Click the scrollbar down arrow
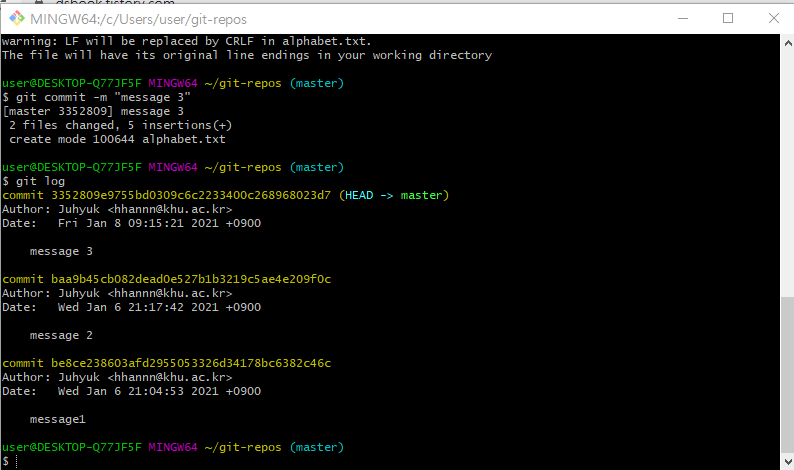Screen dimensions: 794x470 787,461
